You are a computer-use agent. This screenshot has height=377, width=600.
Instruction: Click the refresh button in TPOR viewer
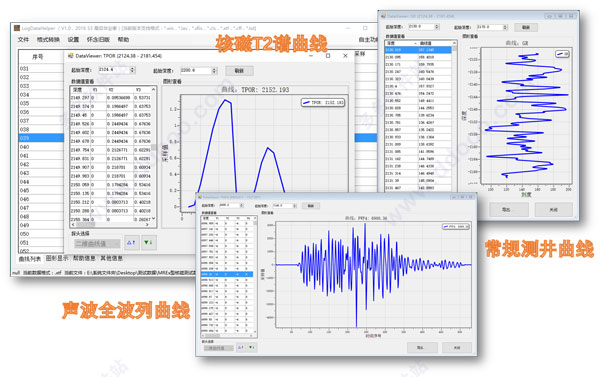(239, 71)
